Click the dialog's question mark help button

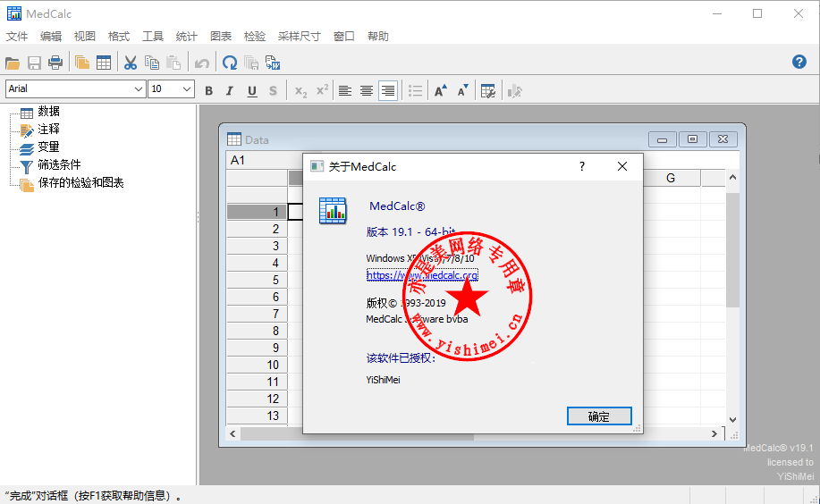tap(582, 166)
